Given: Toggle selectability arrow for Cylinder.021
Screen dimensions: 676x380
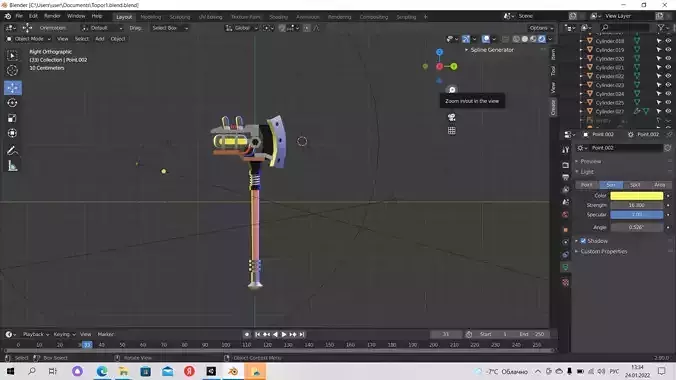Looking at the screenshot, I should pos(659,67).
